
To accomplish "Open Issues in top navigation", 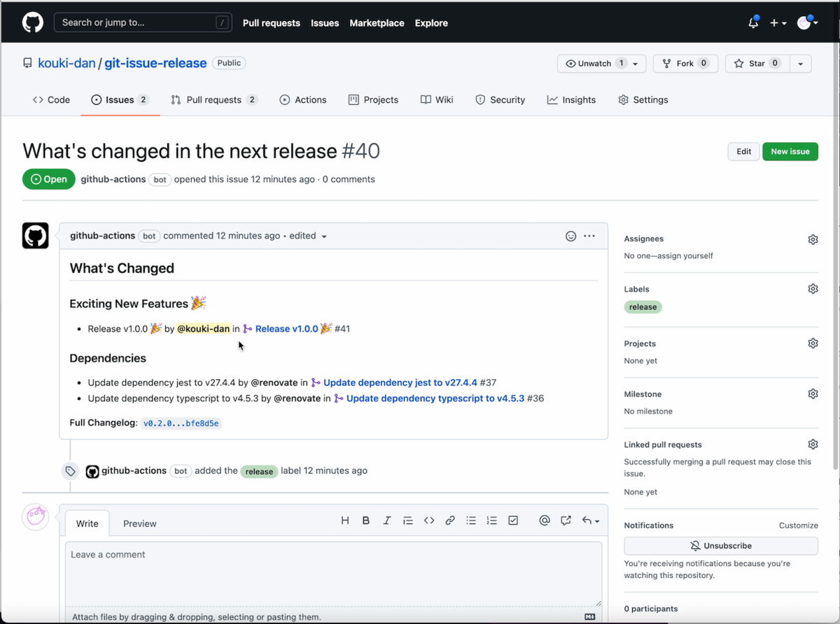I will (325, 23).
